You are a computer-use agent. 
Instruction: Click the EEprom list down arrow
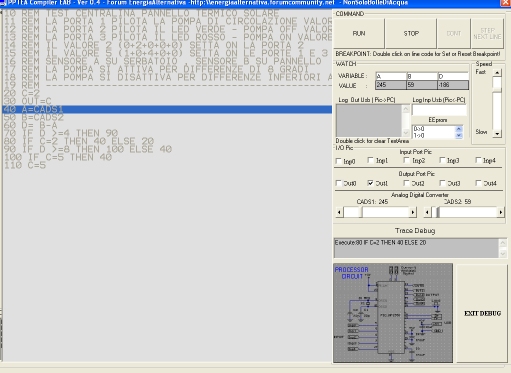tap(459, 135)
